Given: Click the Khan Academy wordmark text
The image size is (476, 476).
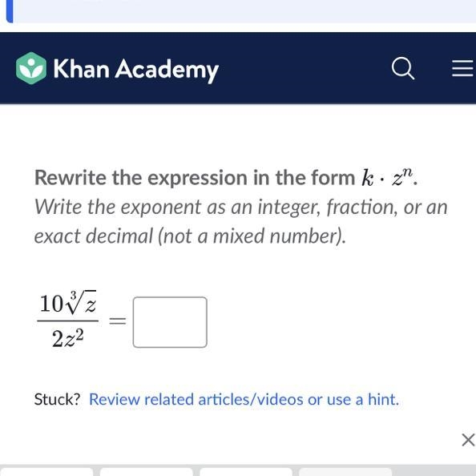Looking at the screenshot, I should pyautogui.click(x=136, y=69).
